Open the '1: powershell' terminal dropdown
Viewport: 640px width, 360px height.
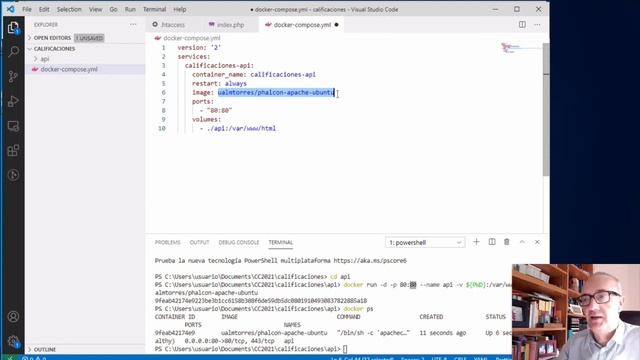coord(425,242)
